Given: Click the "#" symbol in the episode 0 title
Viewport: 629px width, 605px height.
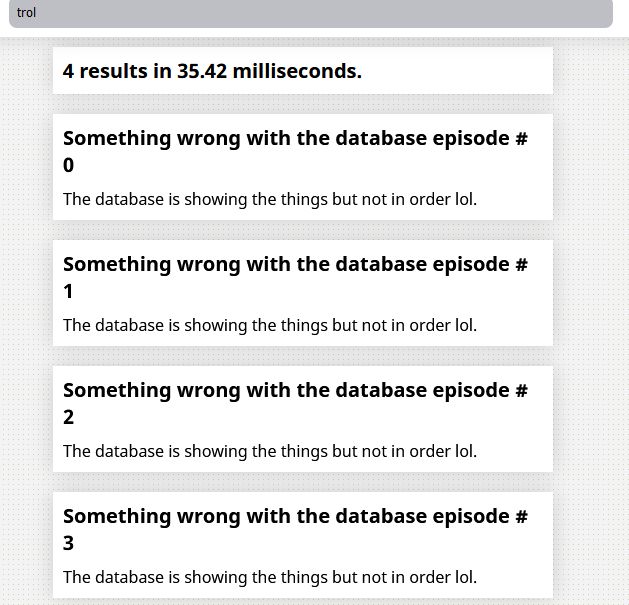Looking at the screenshot, I should click(x=521, y=138).
